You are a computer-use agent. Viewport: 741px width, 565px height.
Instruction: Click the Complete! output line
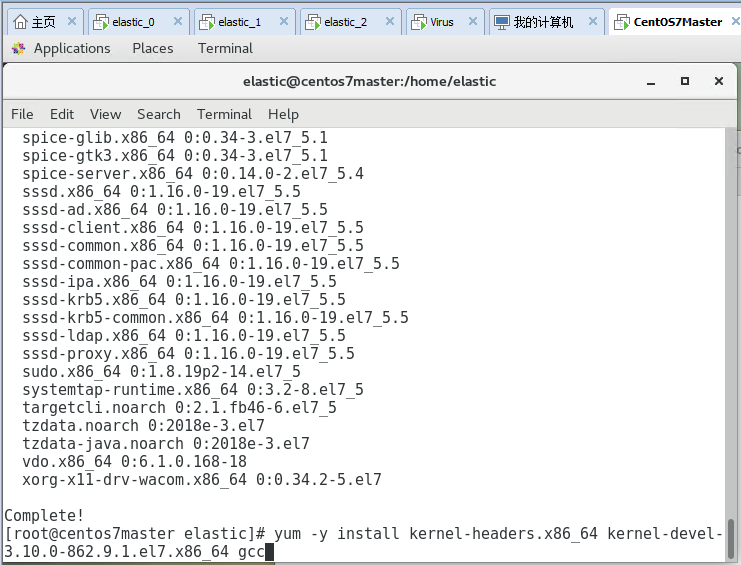pyautogui.click(x=44, y=515)
